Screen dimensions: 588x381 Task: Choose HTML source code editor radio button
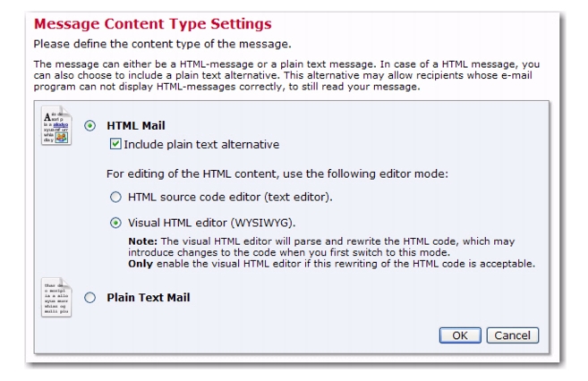(x=115, y=197)
